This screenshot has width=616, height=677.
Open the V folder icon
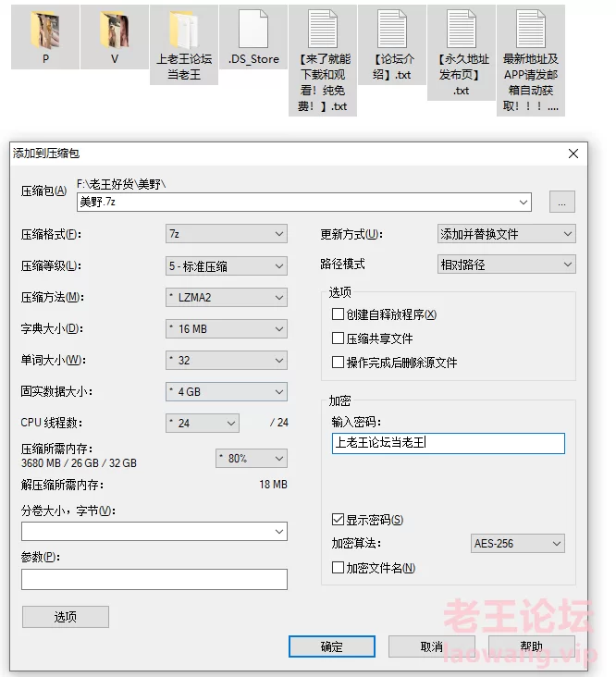[115, 31]
